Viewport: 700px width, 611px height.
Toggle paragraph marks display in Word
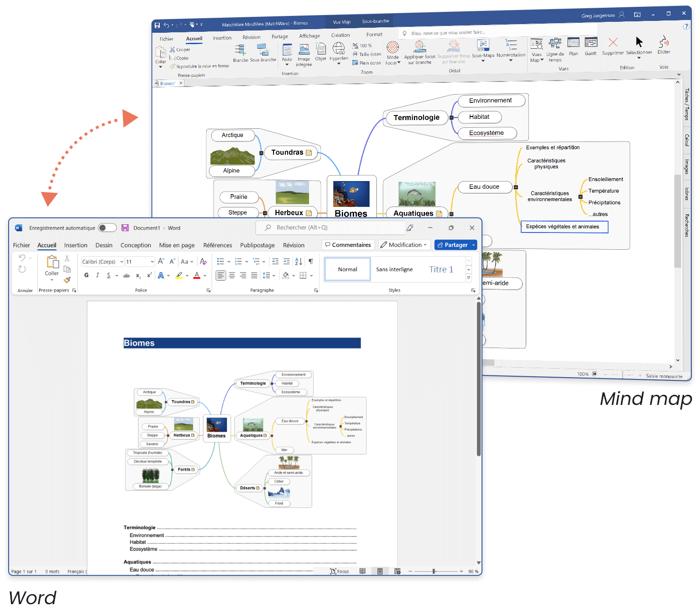pos(311,262)
